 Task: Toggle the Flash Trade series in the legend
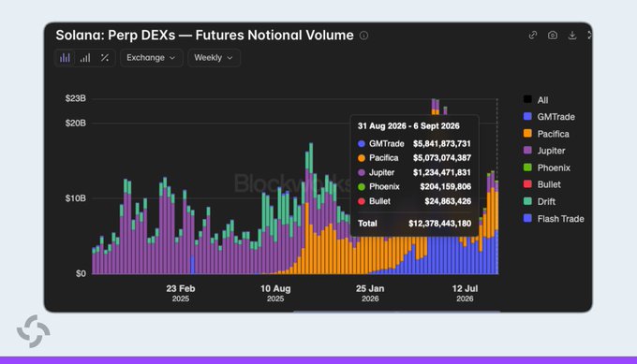(x=554, y=219)
